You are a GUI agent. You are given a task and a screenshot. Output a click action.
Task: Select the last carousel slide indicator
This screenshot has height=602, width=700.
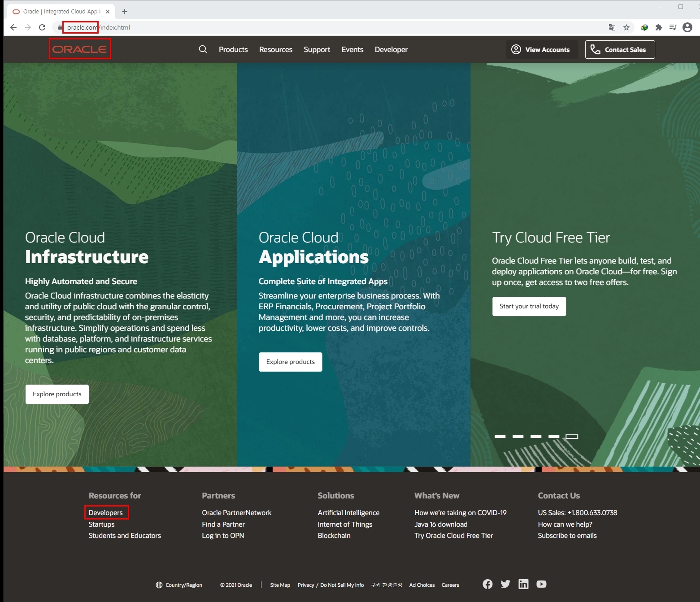tap(572, 436)
